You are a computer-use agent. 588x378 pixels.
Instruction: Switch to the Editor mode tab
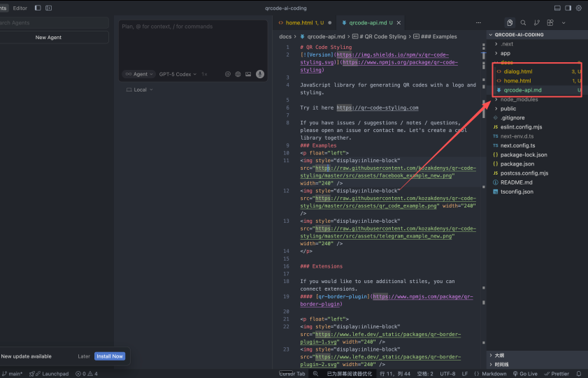(x=20, y=8)
